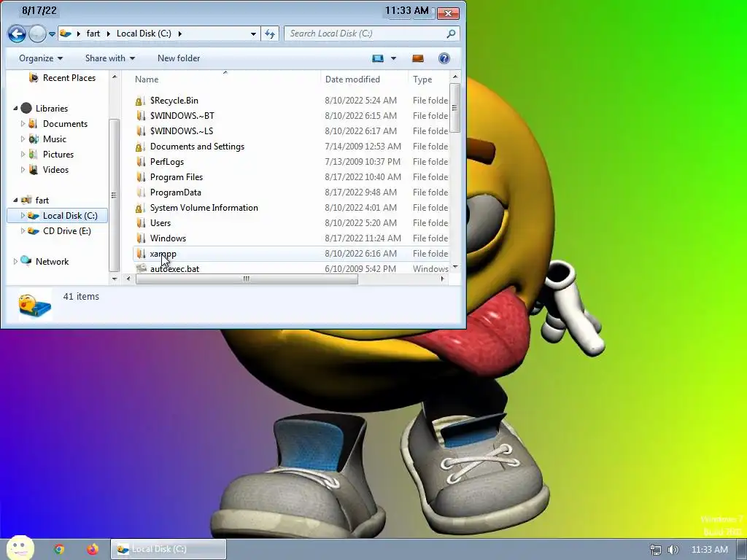Click the CD Drive (E:) drive icon
This screenshot has width=747, height=560.
click(x=34, y=231)
